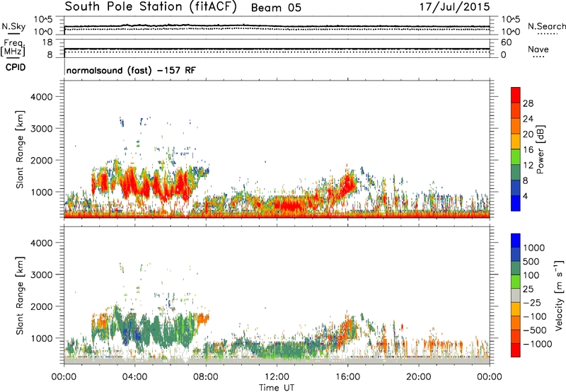Click 'Slant Range [km]' label of the power panel
The width and height of the screenshot is (566, 392).
point(20,149)
